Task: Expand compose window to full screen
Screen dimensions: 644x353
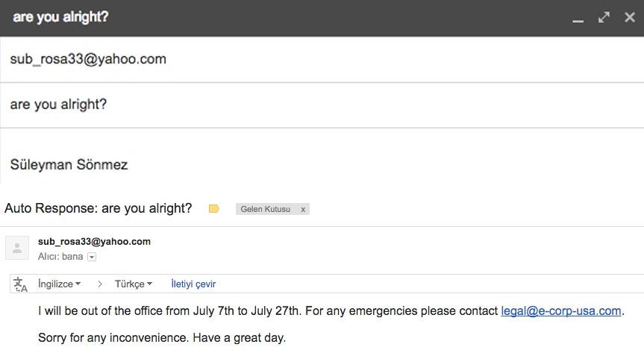Action: point(604,17)
